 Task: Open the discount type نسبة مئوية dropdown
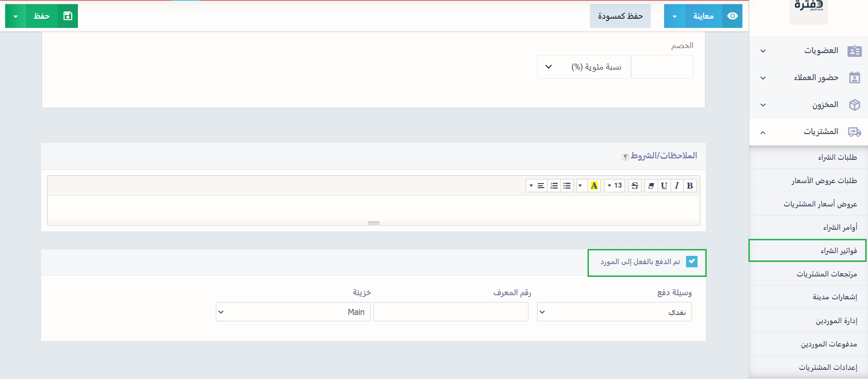tap(584, 67)
